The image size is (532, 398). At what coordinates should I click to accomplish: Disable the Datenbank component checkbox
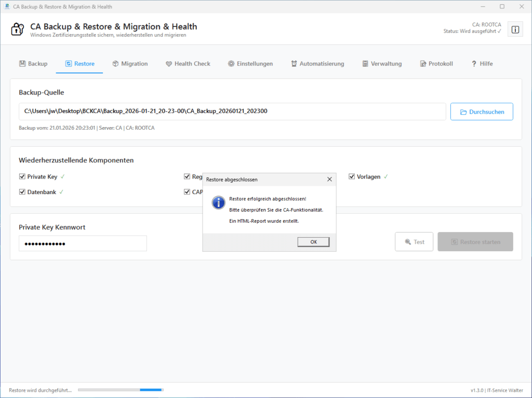[22, 191]
